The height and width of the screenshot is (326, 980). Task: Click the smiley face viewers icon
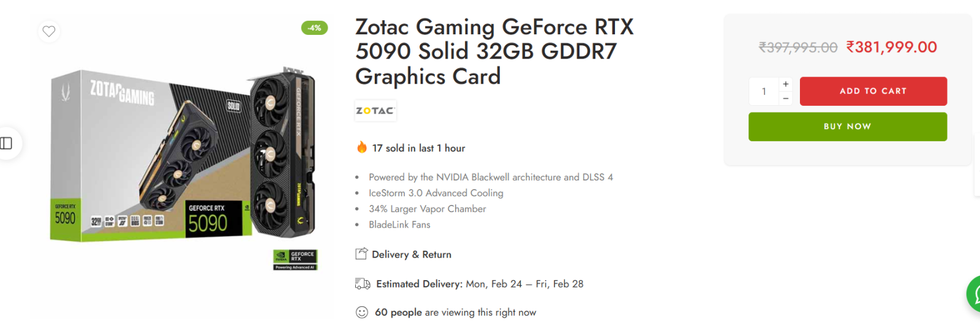[362, 313]
